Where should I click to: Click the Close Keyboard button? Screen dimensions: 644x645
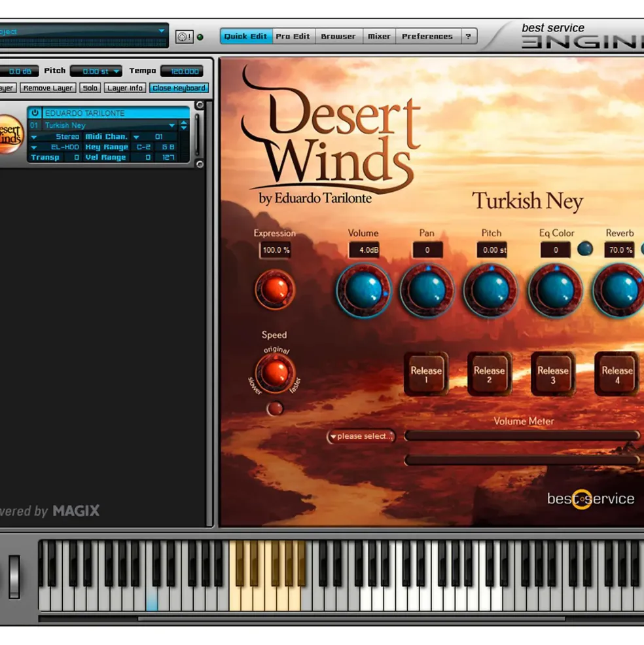[179, 88]
